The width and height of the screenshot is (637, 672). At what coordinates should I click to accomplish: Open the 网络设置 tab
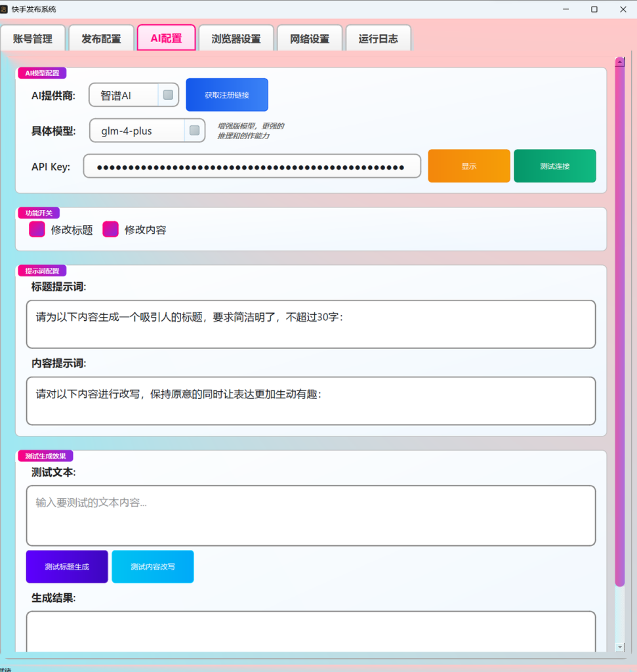click(x=310, y=39)
